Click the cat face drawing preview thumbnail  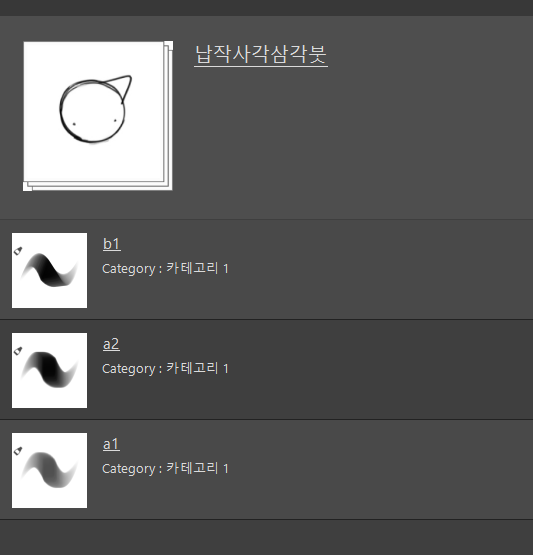tap(94, 111)
